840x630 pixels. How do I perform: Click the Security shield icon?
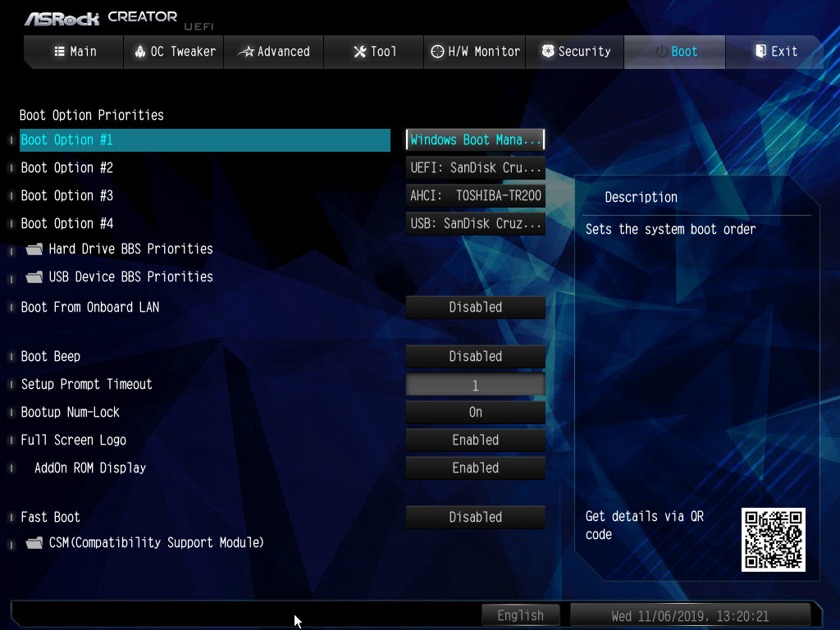548,52
